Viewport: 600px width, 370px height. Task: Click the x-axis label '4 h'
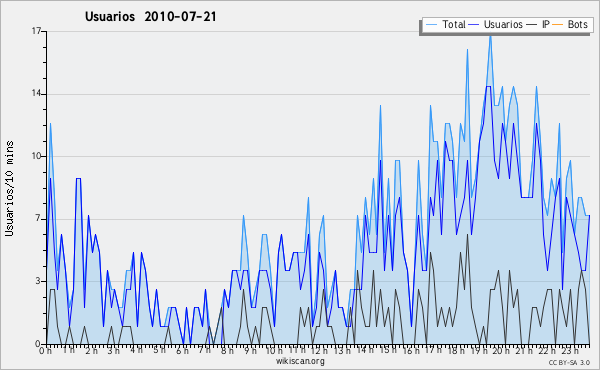click(136, 350)
